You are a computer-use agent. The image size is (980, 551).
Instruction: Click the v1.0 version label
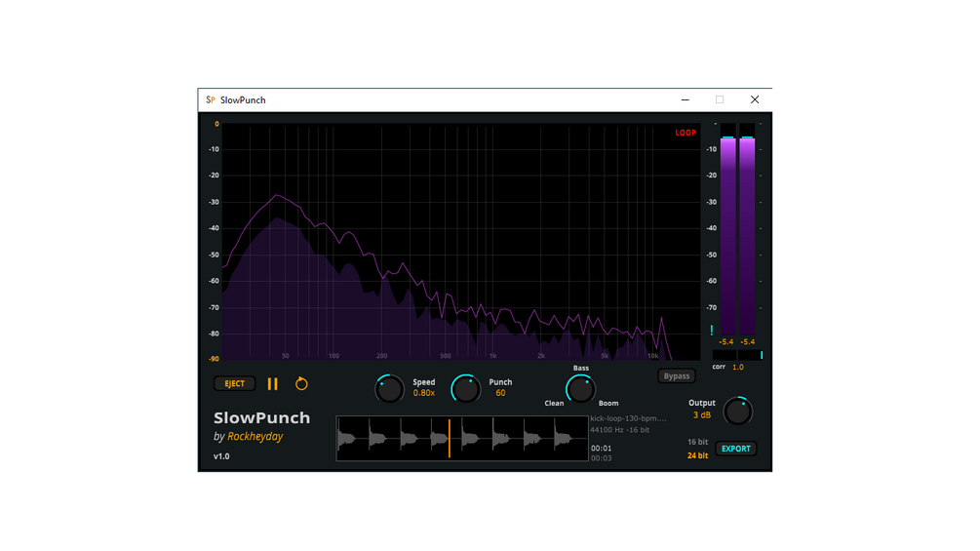point(221,456)
